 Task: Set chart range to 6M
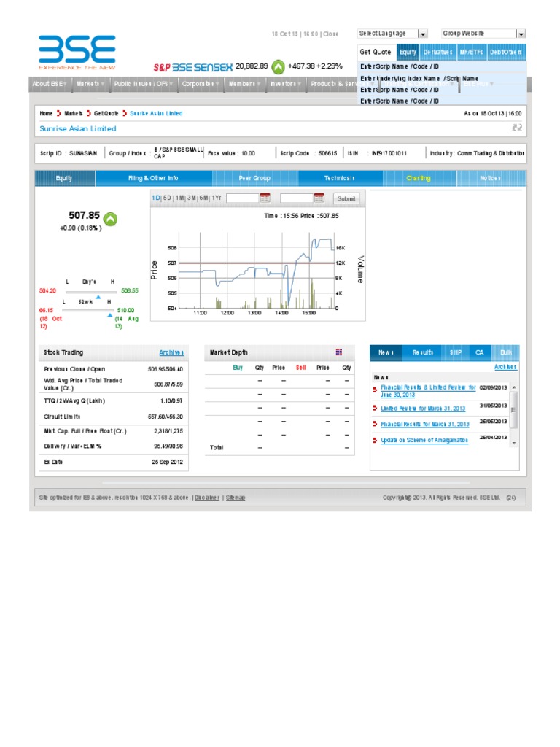coord(203,198)
